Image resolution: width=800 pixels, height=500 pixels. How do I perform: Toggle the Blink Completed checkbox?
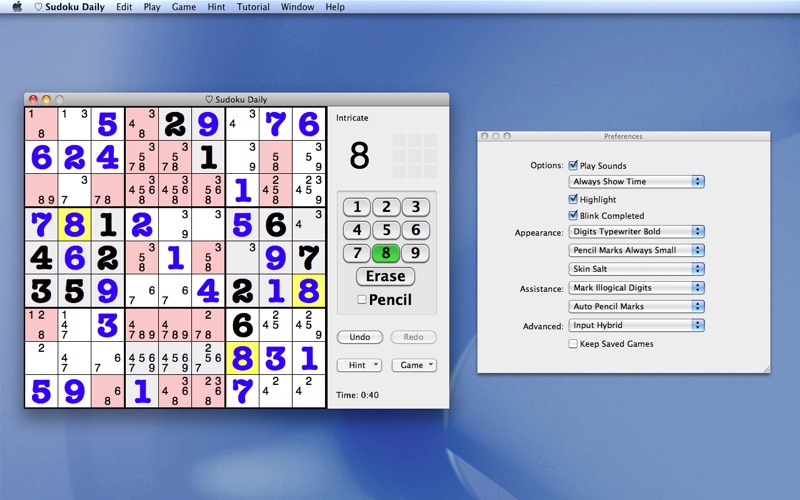[573, 215]
